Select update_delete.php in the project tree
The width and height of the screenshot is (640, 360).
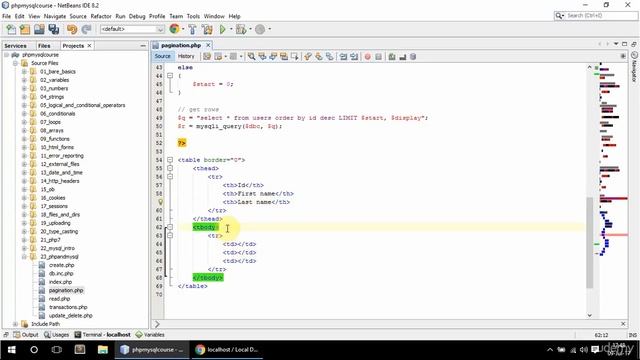tap(71, 316)
